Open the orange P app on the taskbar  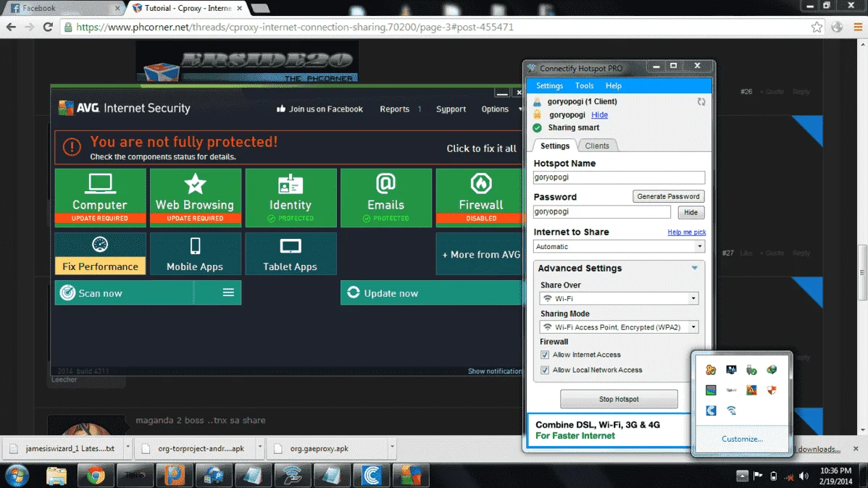(175, 476)
